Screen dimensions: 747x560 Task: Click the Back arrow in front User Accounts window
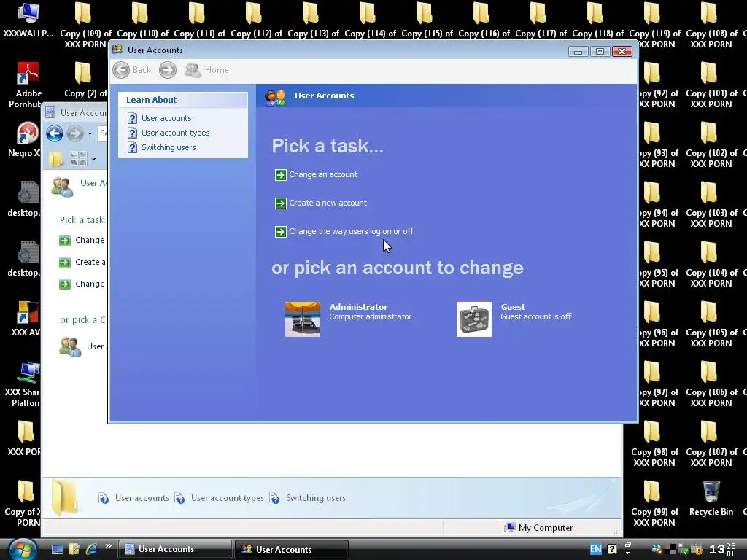pyautogui.click(x=121, y=70)
